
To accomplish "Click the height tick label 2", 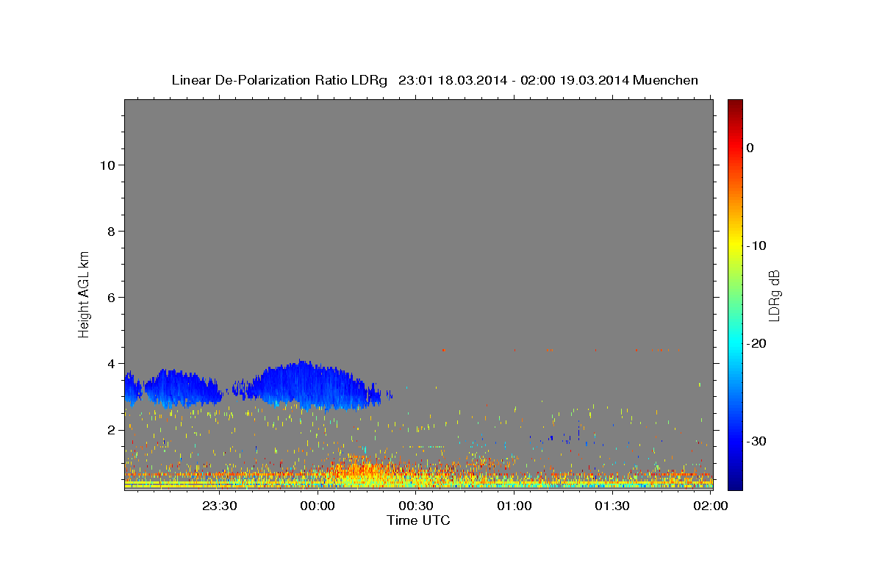I will pyautogui.click(x=112, y=429).
